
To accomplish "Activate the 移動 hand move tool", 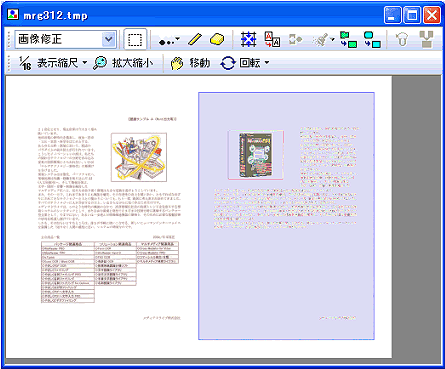I will point(190,63).
